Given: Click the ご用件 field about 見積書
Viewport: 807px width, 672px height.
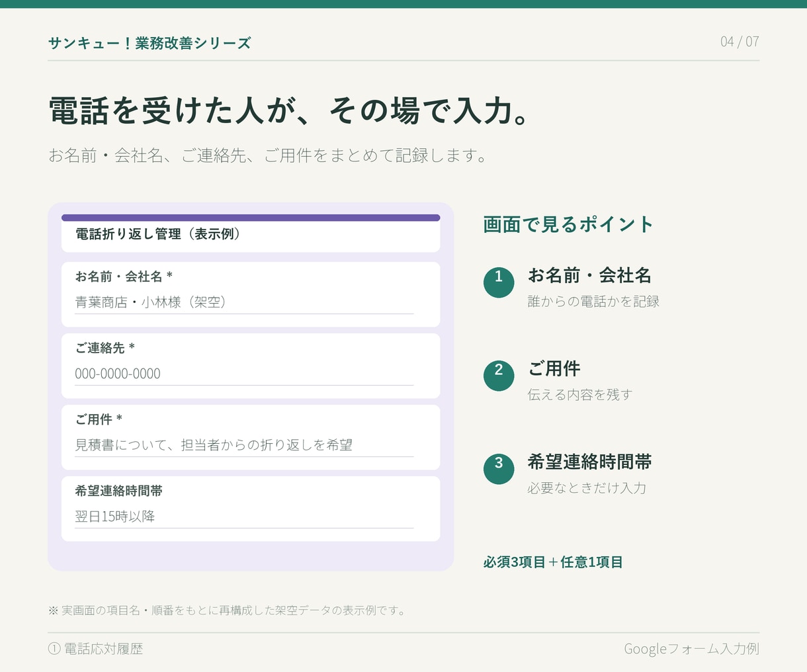Looking at the screenshot, I should click(x=244, y=445).
